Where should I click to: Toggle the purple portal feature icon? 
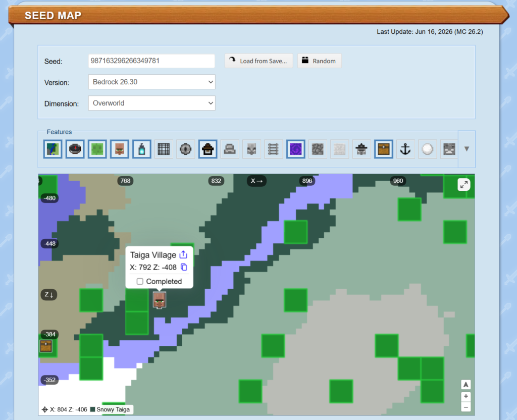(295, 149)
